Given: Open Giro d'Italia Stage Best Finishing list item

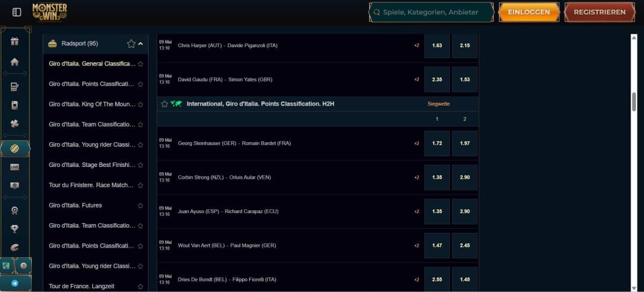Looking at the screenshot, I should click(x=92, y=165).
